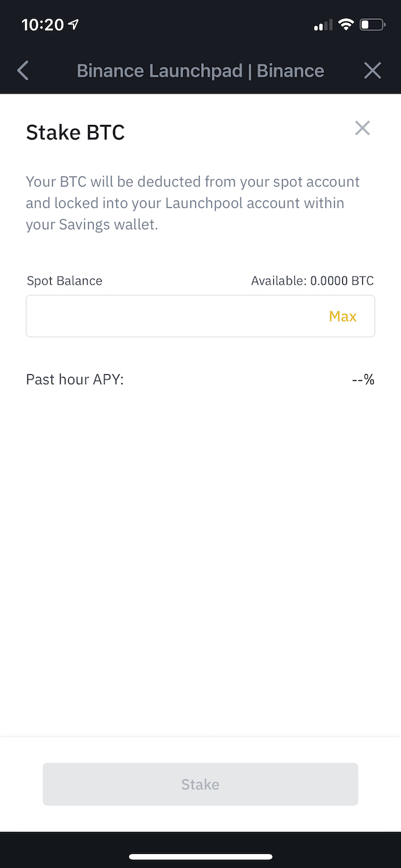Viewport: 401px width, 868px height.
Task: Tap the Available 0.0000 BTC text
Action: point(312,281)
